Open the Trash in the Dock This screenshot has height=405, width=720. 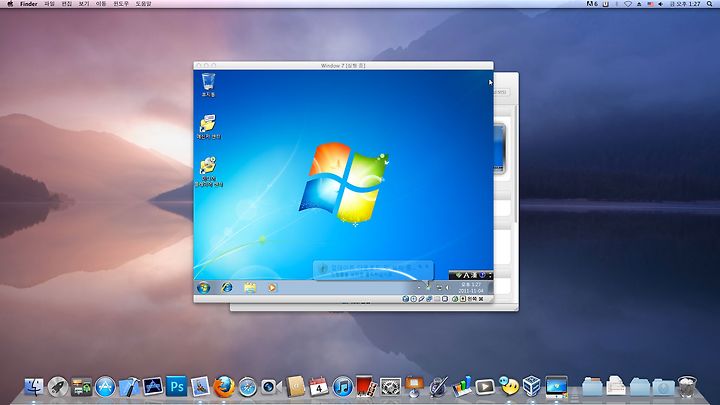point(687,387)
